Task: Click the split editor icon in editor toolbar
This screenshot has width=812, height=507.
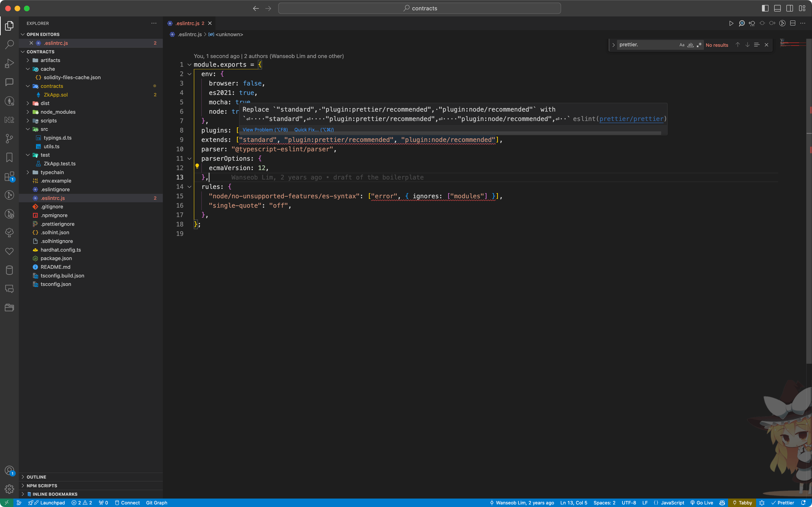Action: click(x=792, y=23)
